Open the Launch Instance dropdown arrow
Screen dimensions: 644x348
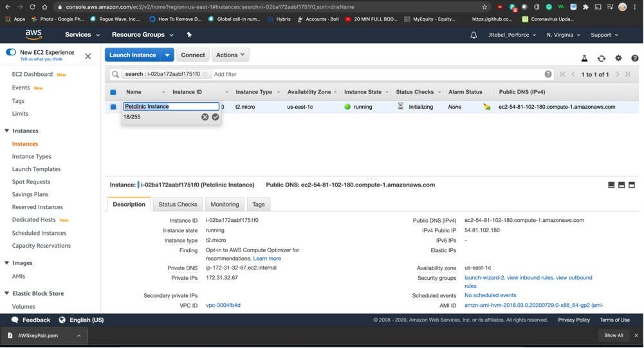(x=167, y=55)
